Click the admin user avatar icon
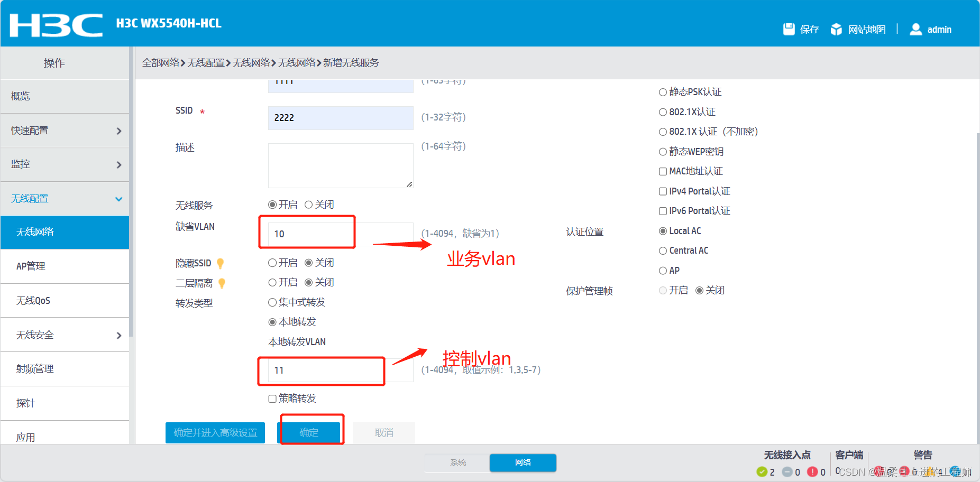The height and width of the screenshot is (482, 980). 915,29
